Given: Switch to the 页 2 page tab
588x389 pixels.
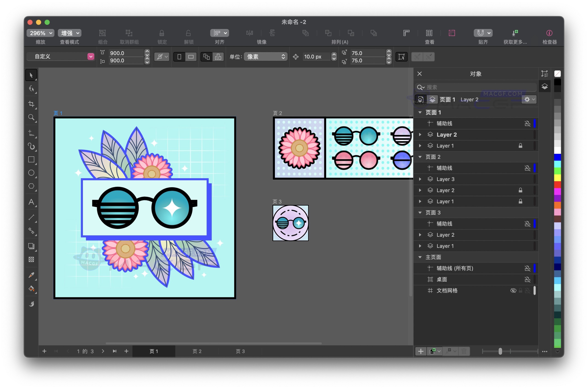Looking at the screenshot, I should [x=196, y=351].
